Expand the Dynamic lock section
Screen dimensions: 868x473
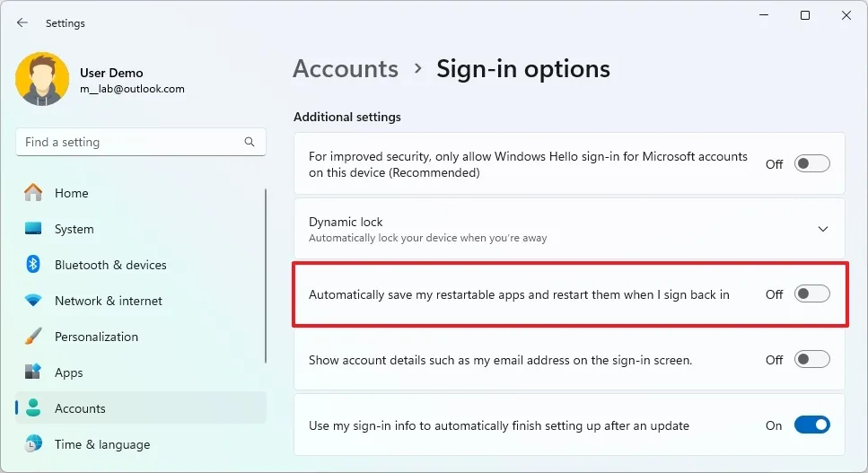tap(823, 229)
